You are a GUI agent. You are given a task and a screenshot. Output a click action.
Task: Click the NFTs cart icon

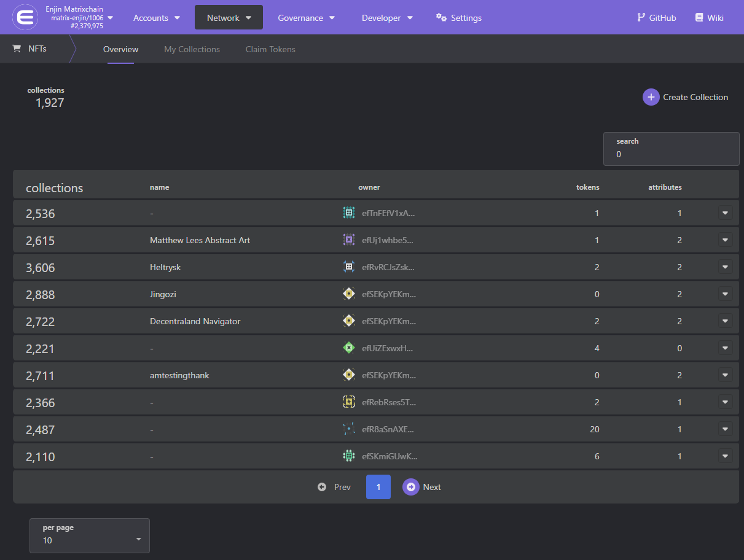pyautogui.click(x=17, y=49)
